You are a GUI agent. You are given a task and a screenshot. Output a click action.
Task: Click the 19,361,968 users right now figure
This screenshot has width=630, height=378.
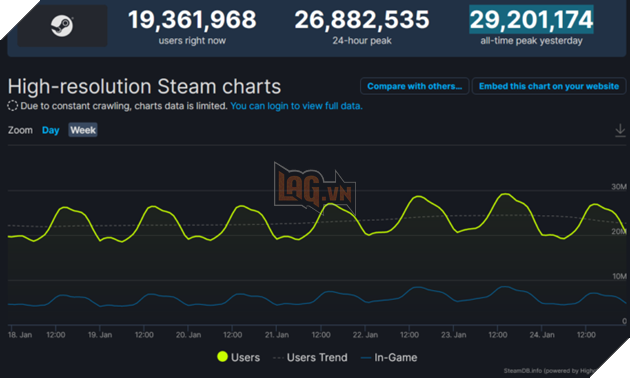coord(192,19)
